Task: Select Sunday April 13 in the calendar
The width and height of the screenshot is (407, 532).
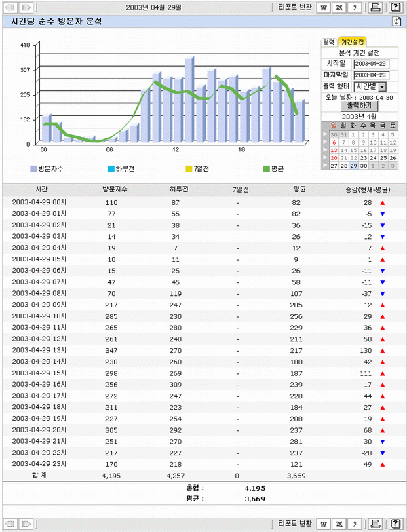Action: [334, 150]
